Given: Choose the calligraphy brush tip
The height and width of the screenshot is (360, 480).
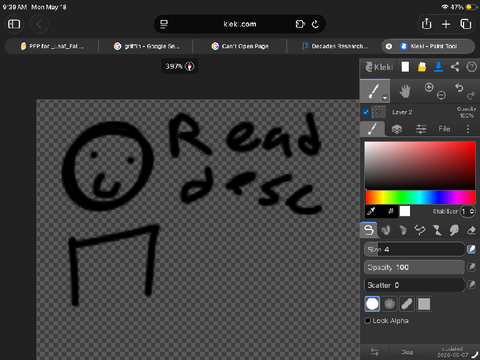Looking at the screenshot, I should (x=407, y=304).
